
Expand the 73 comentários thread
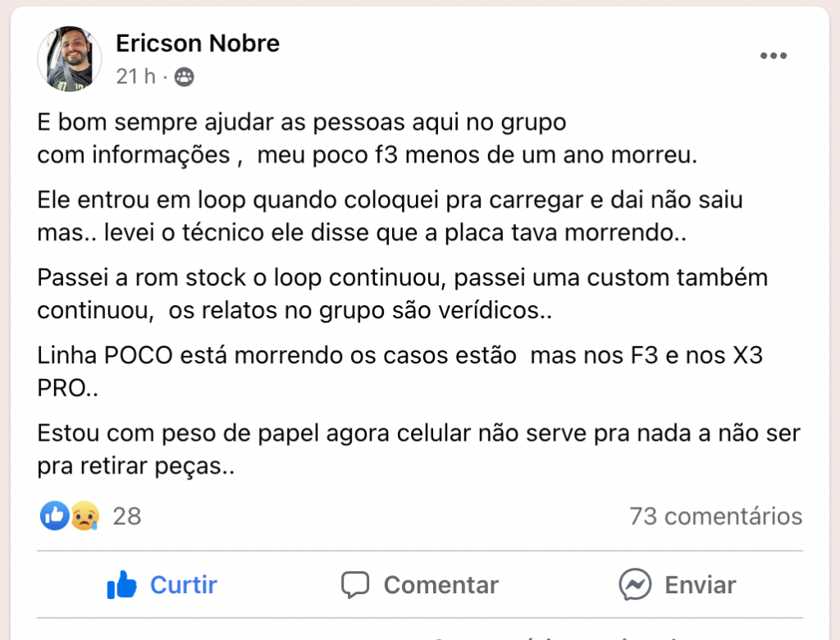715,516
